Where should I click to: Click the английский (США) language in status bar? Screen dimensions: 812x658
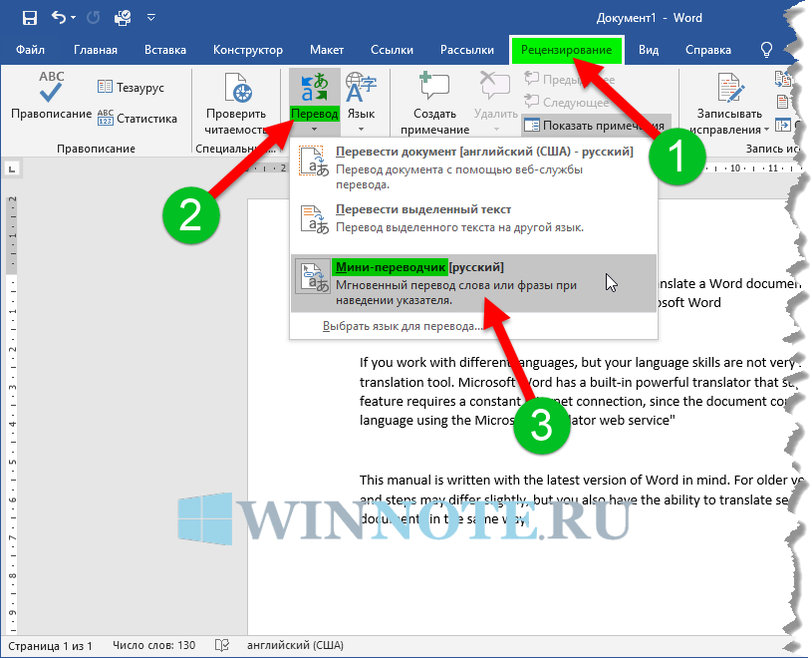pyautogui.click(x=294, y=645)
